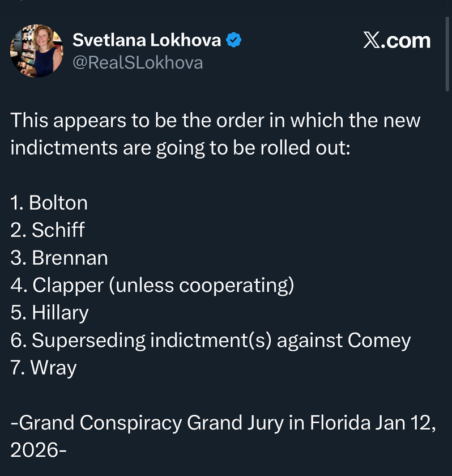Select the "5. Hillary" list line
The width and height of the screenshot is (452, 476).
[50, 313]
